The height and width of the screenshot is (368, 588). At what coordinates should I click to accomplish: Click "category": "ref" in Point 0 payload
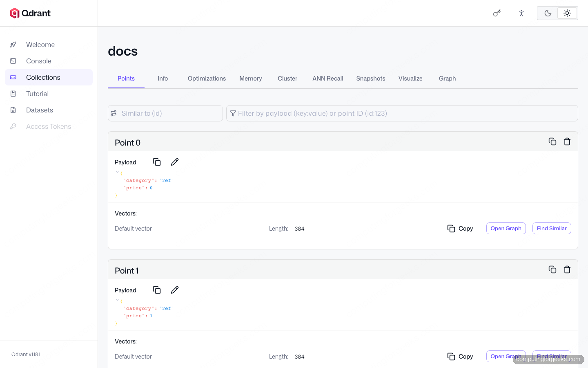[x=149, y=180]
